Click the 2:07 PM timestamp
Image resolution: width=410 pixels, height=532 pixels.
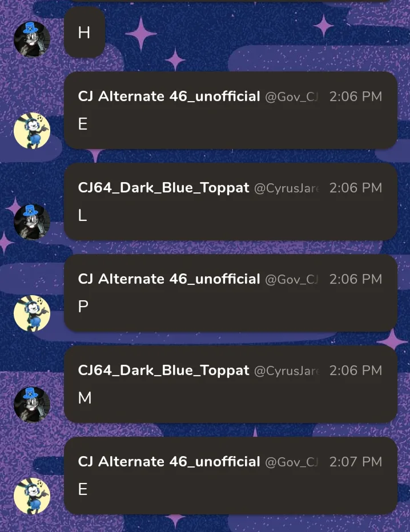pos(356,462)
